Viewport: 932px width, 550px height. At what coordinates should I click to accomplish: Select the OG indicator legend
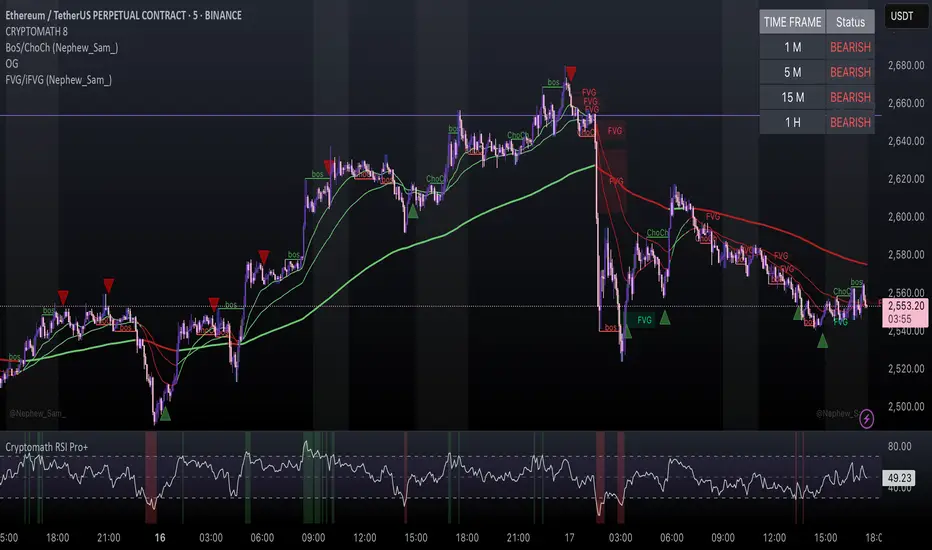12,64
